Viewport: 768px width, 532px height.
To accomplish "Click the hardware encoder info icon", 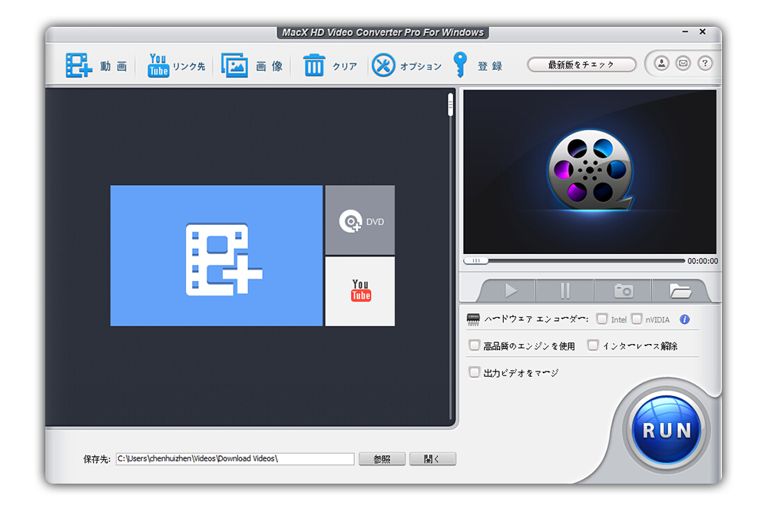I will (x=685, y=319).
